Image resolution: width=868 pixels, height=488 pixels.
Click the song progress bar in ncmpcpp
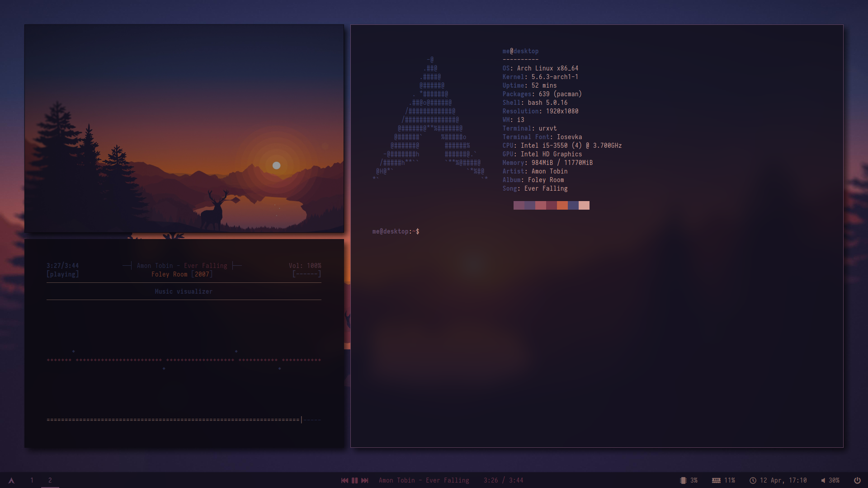(x=184, y=420)
